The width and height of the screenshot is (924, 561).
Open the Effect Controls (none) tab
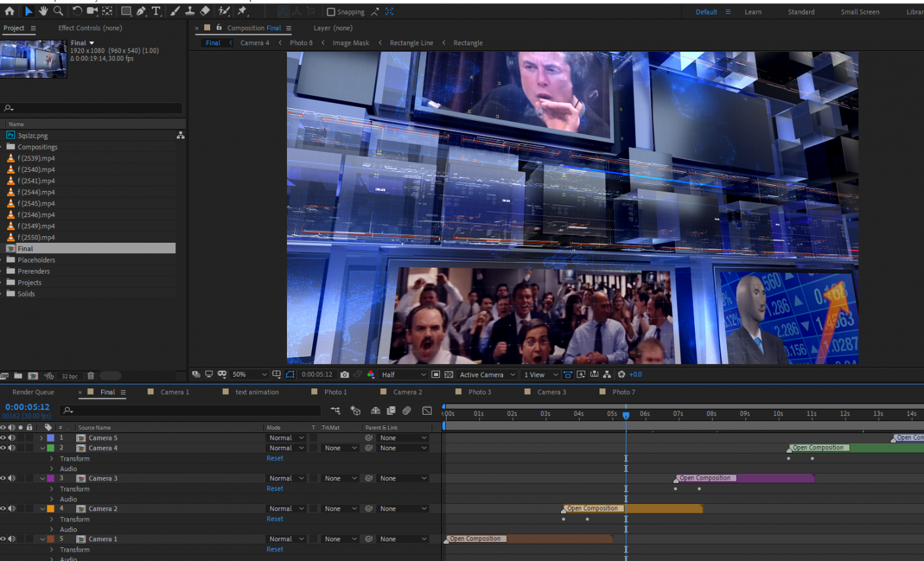pyautogui.click(x=90, y=28)
